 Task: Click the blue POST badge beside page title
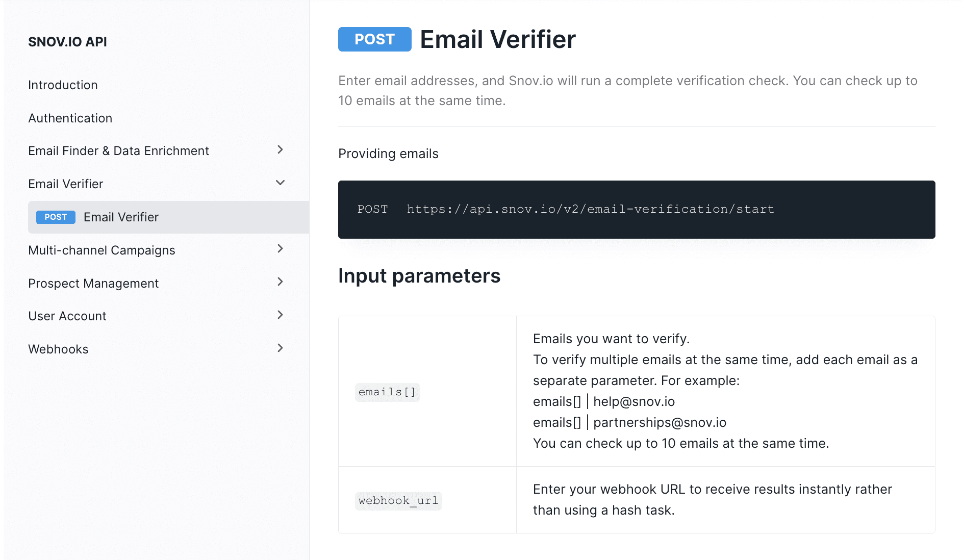(x=374, y=39)
